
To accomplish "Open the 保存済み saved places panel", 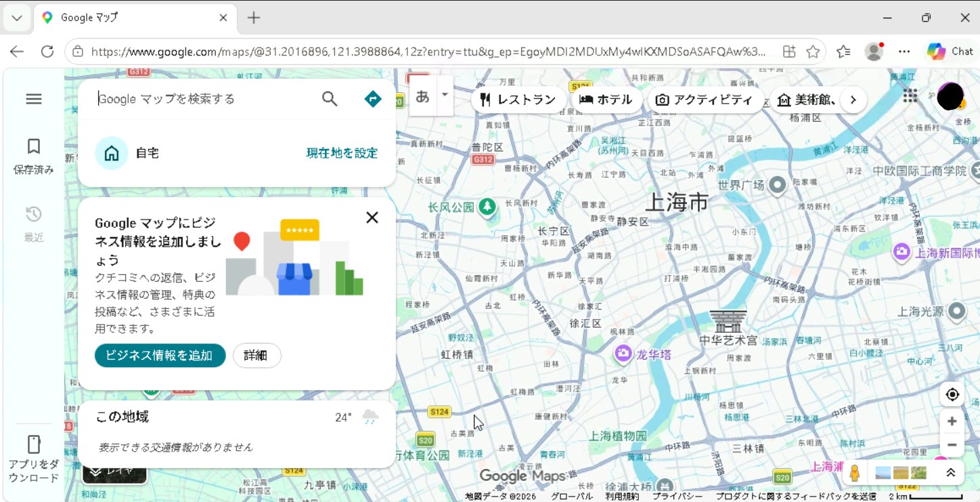I will click(34, 156).
